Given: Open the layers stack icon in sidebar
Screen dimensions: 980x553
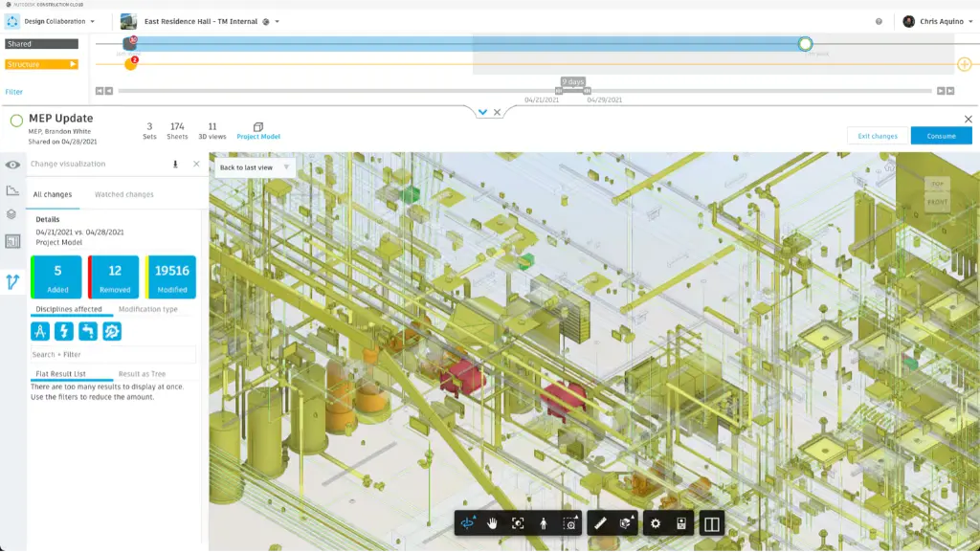Looking at the screenshot, I should click(x=11, y=214).
